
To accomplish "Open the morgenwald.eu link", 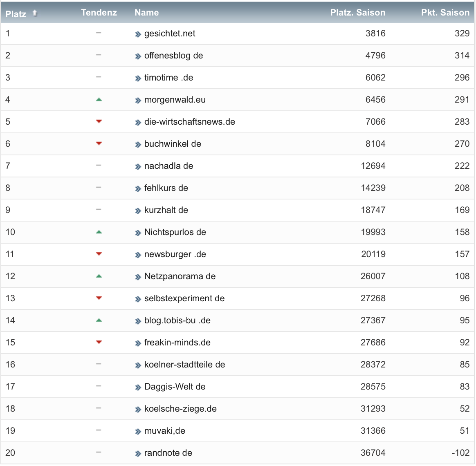I will tap(175, 100).
